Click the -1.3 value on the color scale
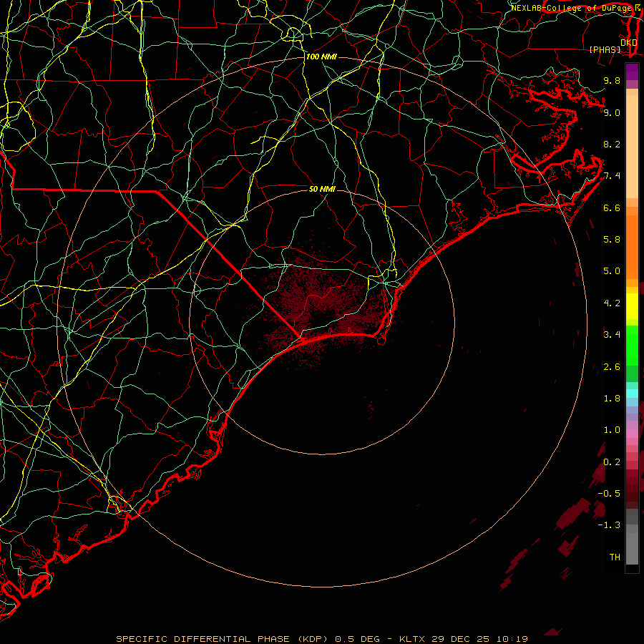 tap(609, 525)
